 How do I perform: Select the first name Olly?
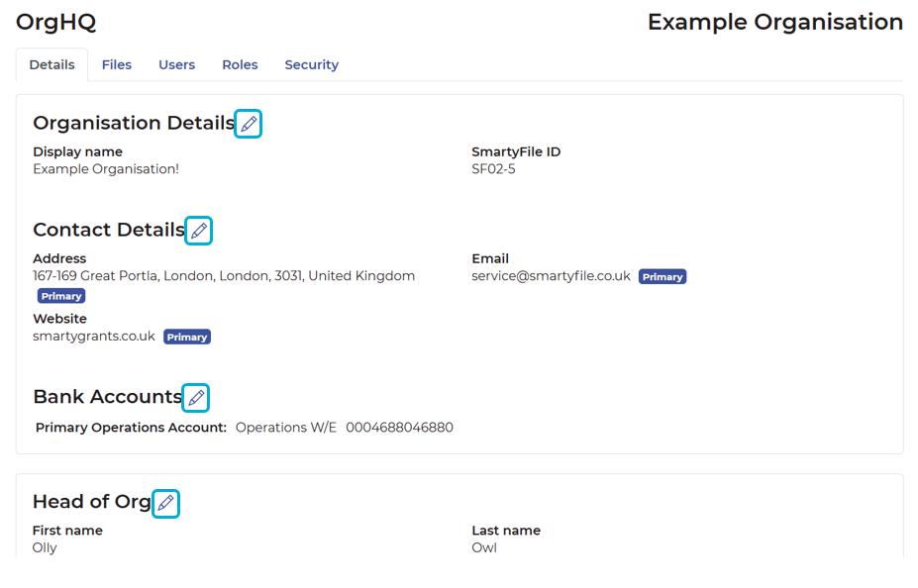[x=45, y=546]
